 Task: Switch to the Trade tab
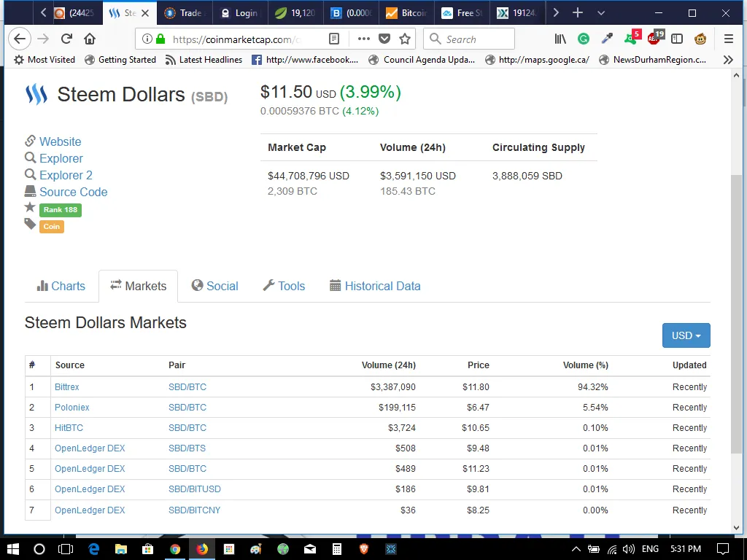(185, 13)
